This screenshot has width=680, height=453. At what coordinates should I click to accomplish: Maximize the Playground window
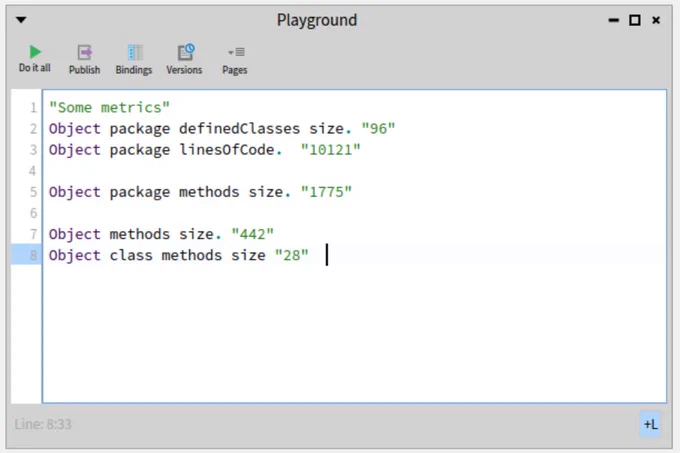pyautogui.click(x=634, y=20)
